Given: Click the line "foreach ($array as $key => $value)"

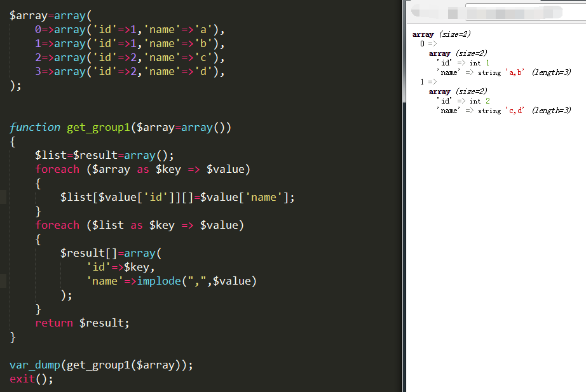Looking at the screenshot, I should click(142, 169).
